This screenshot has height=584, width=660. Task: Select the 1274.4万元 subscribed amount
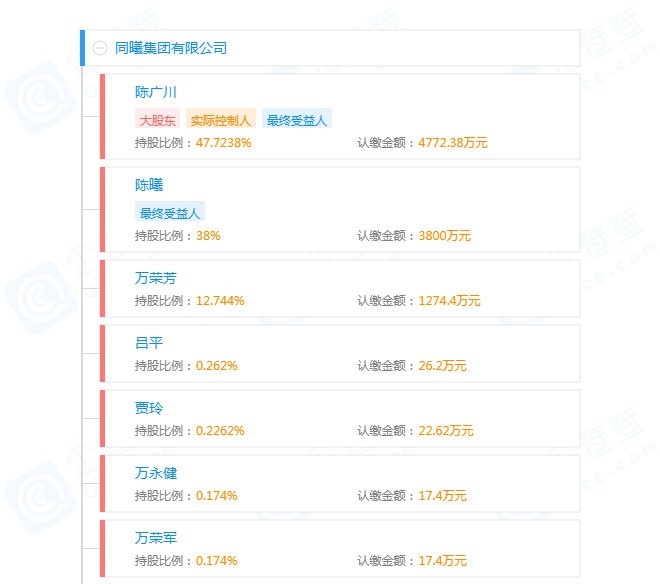449,301
